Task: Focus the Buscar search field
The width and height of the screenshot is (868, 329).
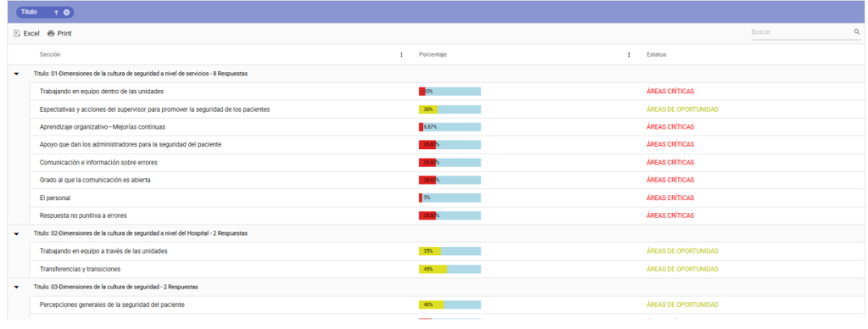Action: [801, 32]
